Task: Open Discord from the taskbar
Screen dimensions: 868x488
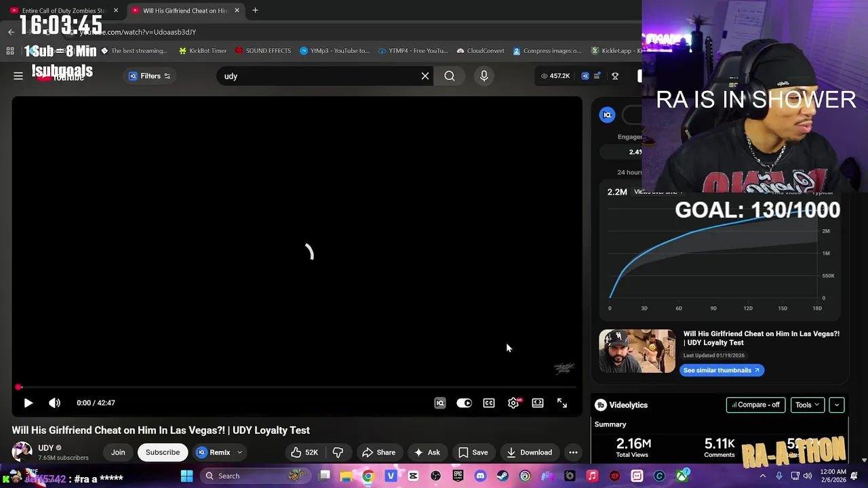Action: coord(480,476)
